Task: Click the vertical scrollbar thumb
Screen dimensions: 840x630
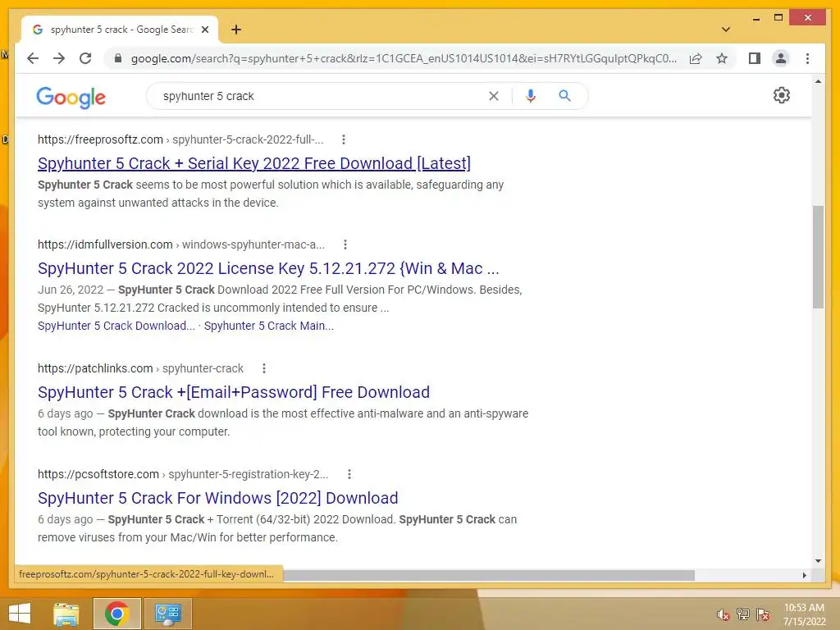Action: click(x=818, y=257)
